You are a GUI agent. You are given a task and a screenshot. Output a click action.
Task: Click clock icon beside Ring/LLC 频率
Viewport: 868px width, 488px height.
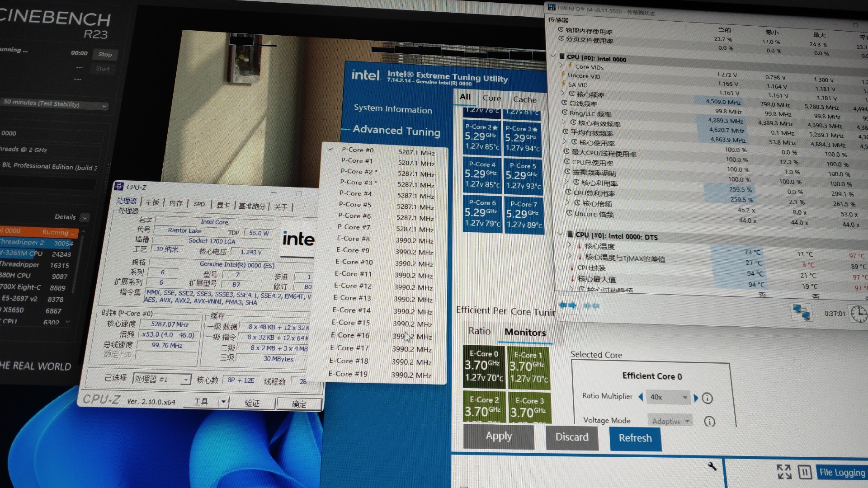point(565,113)
